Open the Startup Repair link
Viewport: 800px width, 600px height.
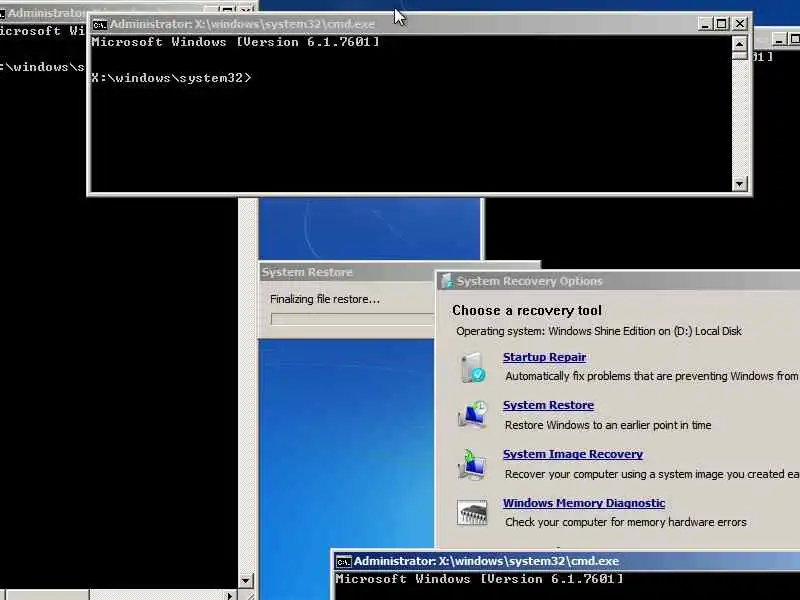(544, 357)
